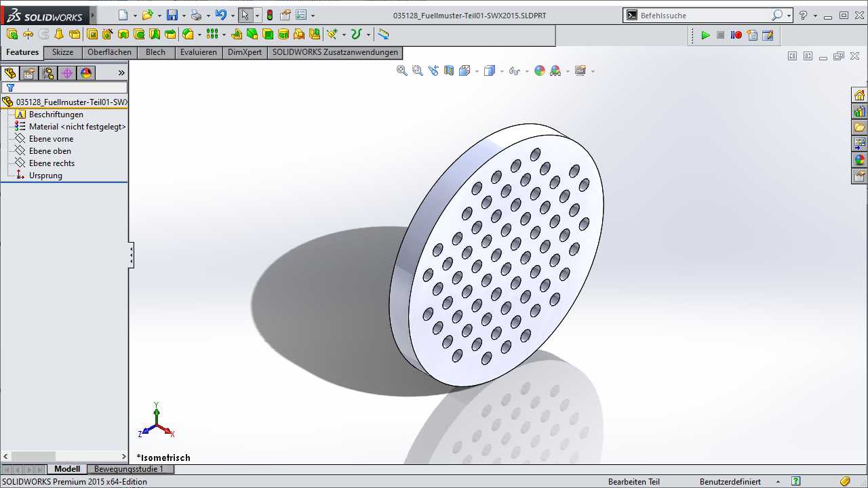
Task: Change Display Style with the cube icon
Action: tap(490, 70)
